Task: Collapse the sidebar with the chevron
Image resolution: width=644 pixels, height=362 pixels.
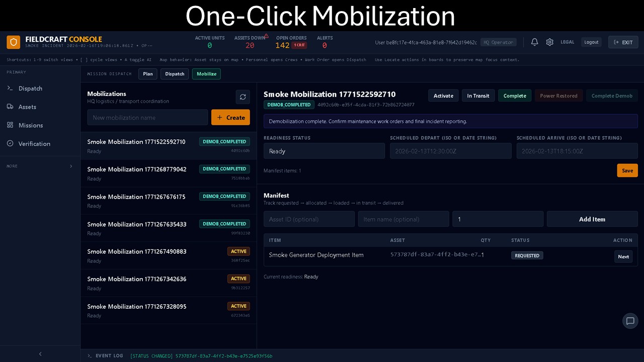Action: pyautogui.click(x=40, y=354)
